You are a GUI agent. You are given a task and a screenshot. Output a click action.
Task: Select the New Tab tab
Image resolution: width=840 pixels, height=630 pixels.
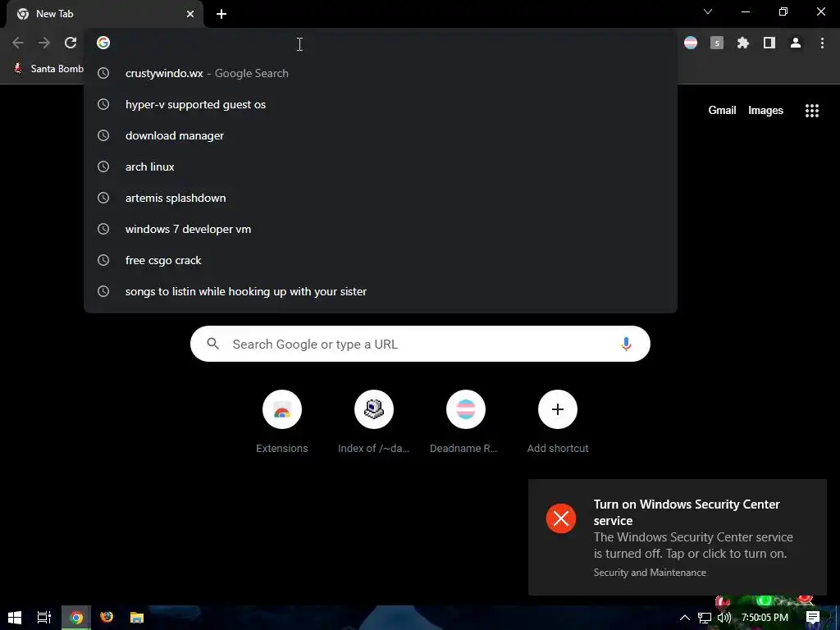pyautogui.click(x=105, y=14)
